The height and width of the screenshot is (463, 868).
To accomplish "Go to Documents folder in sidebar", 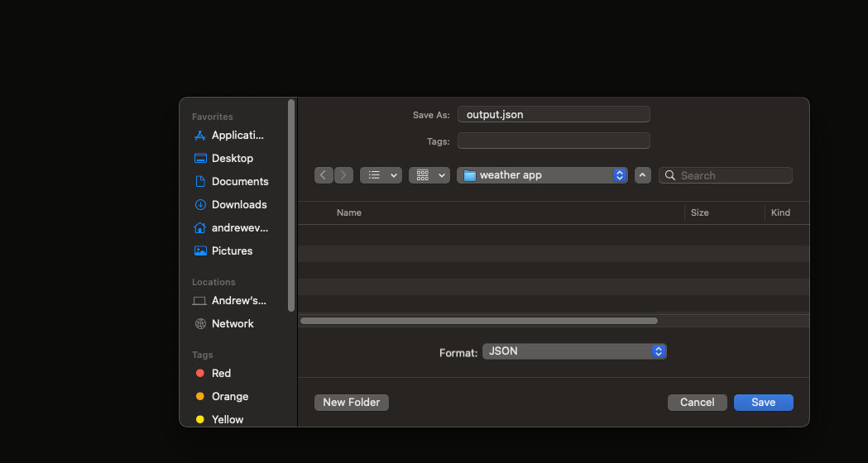I will pyautogui.click(x=239, y=181).
